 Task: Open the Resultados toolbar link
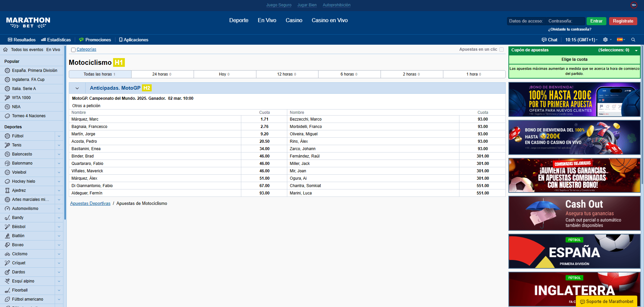click(x=22, y=40)
